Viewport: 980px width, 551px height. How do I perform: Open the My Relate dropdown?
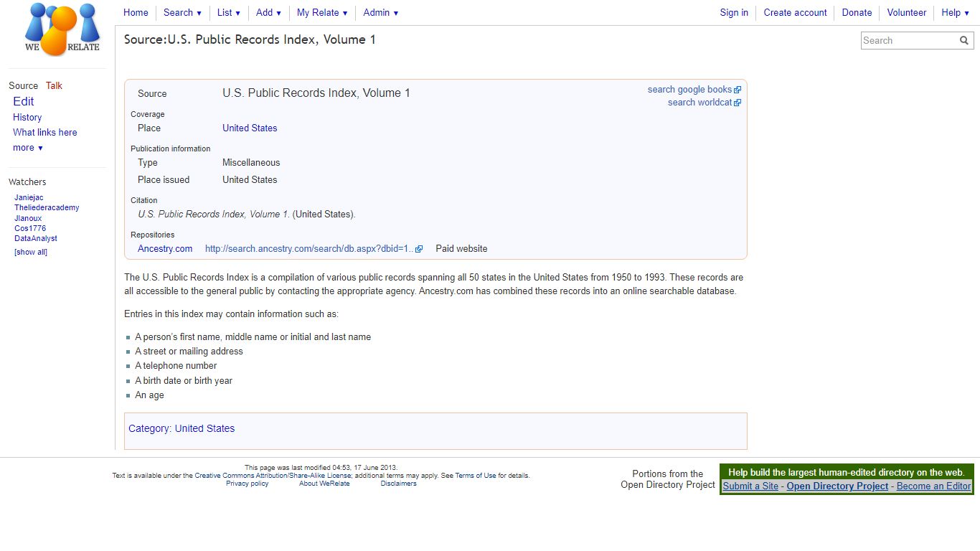[x=322, y=12]
